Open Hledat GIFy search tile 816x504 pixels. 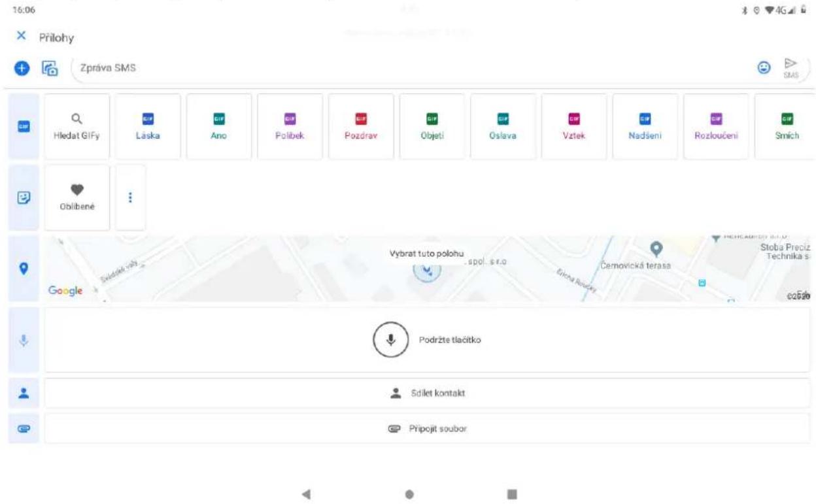(76, 126)
